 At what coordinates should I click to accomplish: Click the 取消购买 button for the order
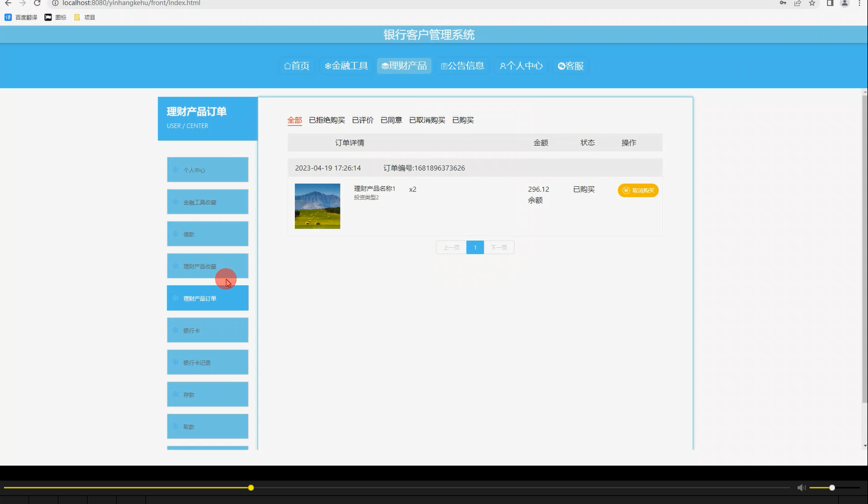[638, 190]
